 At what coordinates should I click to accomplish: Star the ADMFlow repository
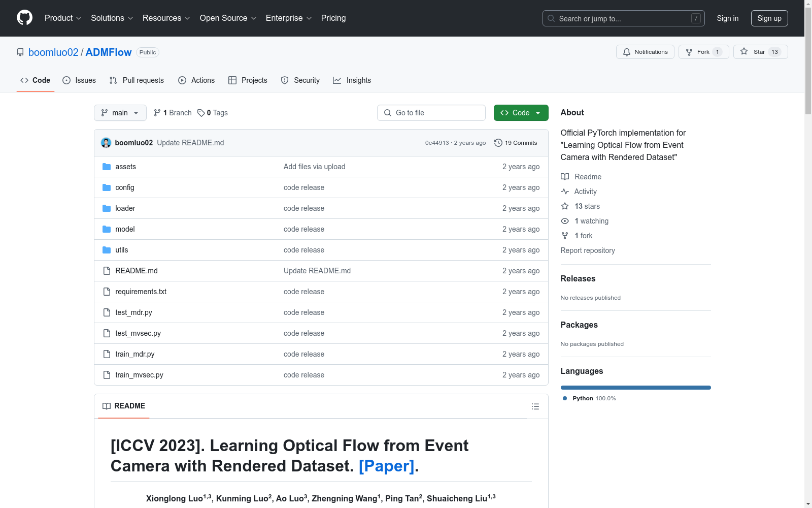point(760,52)
